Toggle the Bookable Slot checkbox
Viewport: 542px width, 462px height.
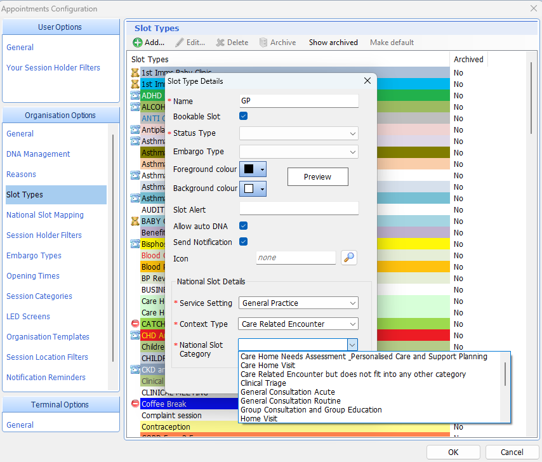pyautogui.click(x=243, y=116)
